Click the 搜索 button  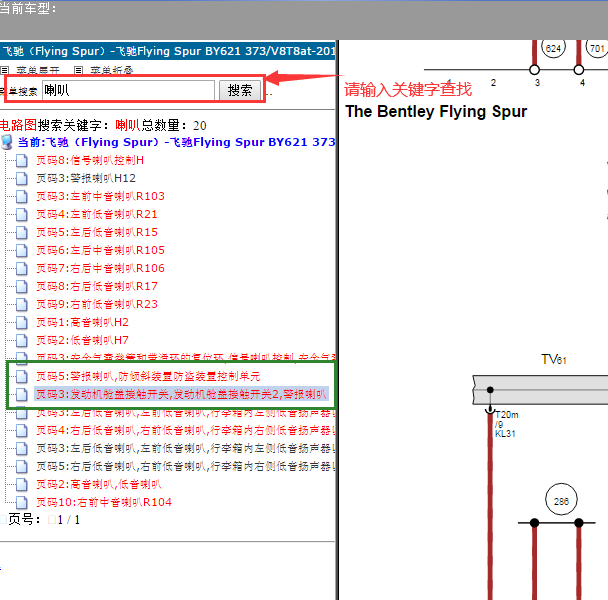pyautogui.click(x=240, y=90)
